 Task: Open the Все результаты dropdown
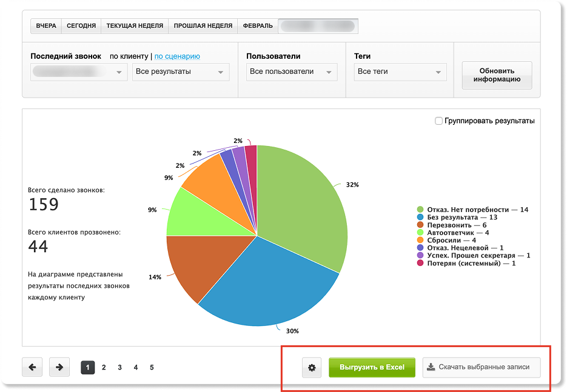coord(181,72)
